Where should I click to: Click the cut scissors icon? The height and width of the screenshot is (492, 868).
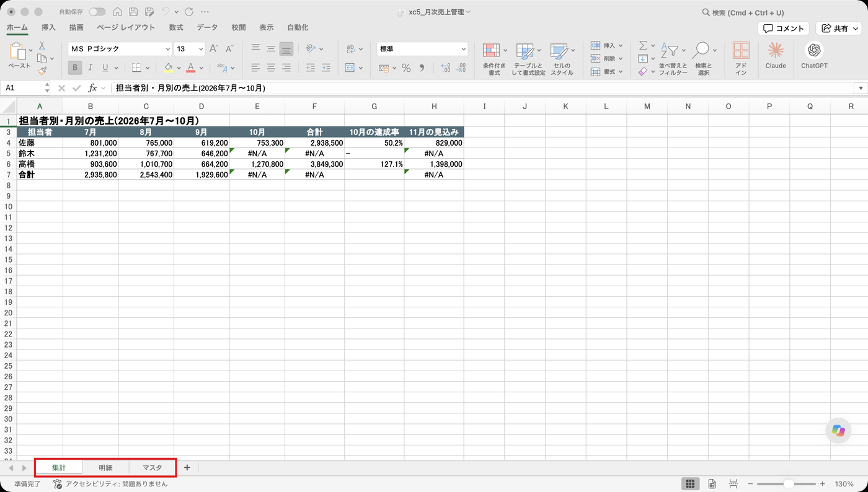[42, 46]
